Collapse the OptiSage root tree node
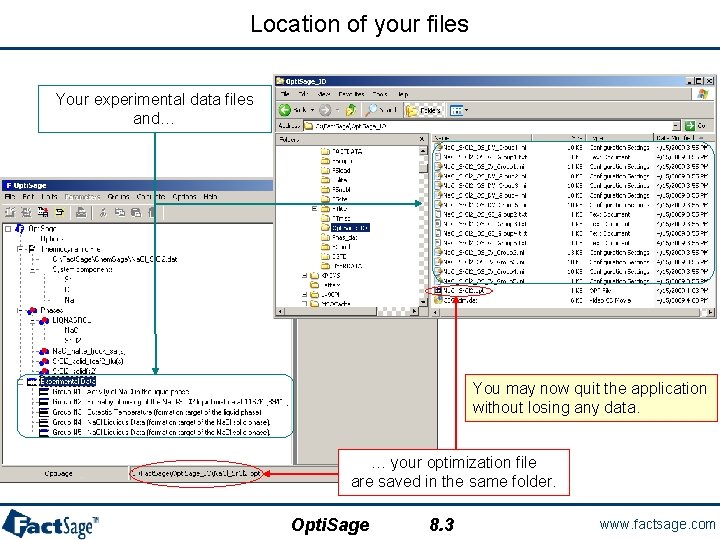The image size is (720, 540). tap(8, 228)
